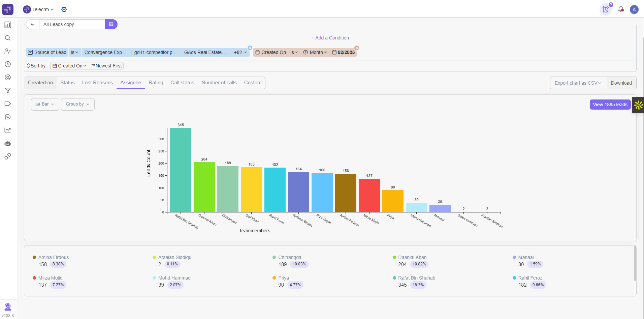
Task: Open settings gear next to Telecrm
Action: [x=64, y=9]
